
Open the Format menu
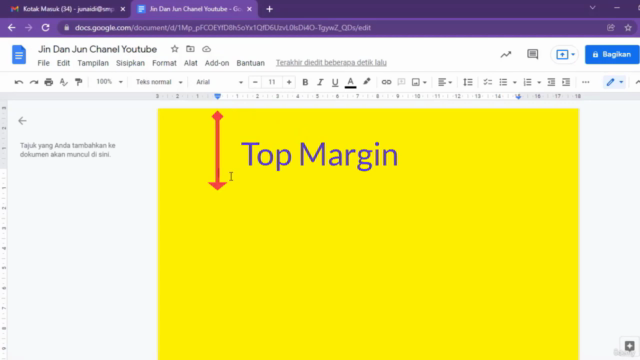click(x=164, y=63)
